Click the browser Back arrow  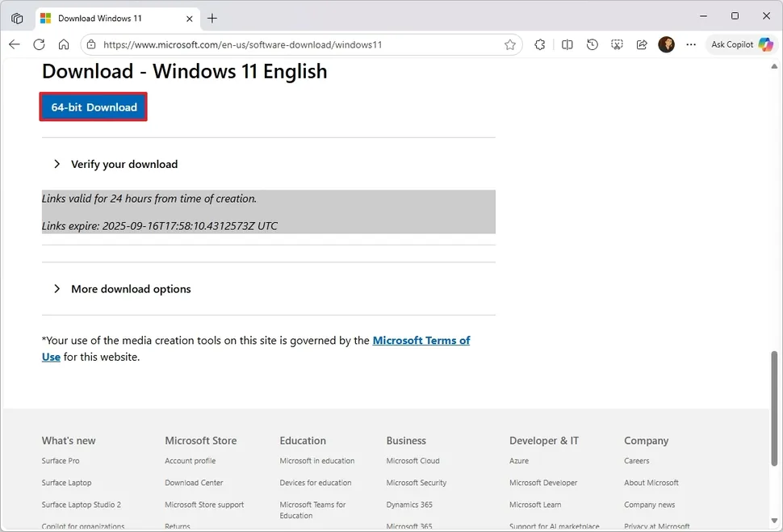tap(15, 45)
